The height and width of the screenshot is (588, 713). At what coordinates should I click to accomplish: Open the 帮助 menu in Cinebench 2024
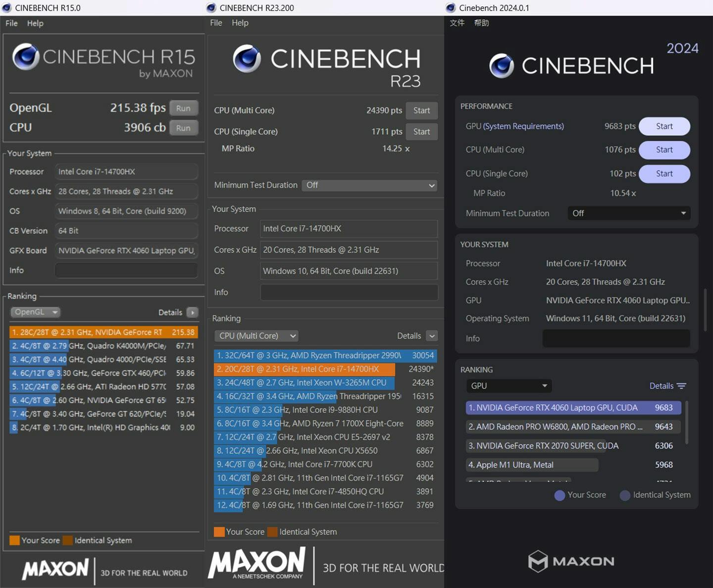(x=481, y=23)
